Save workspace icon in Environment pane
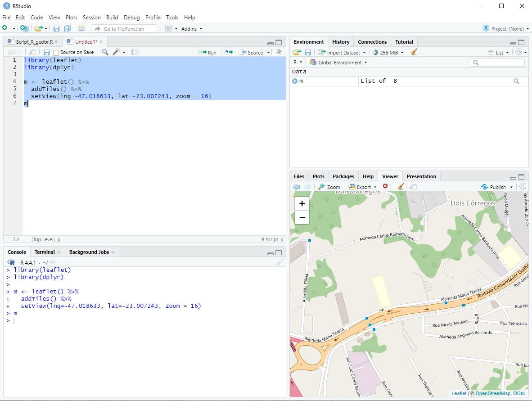532x401 pixels. click(307, 52)
